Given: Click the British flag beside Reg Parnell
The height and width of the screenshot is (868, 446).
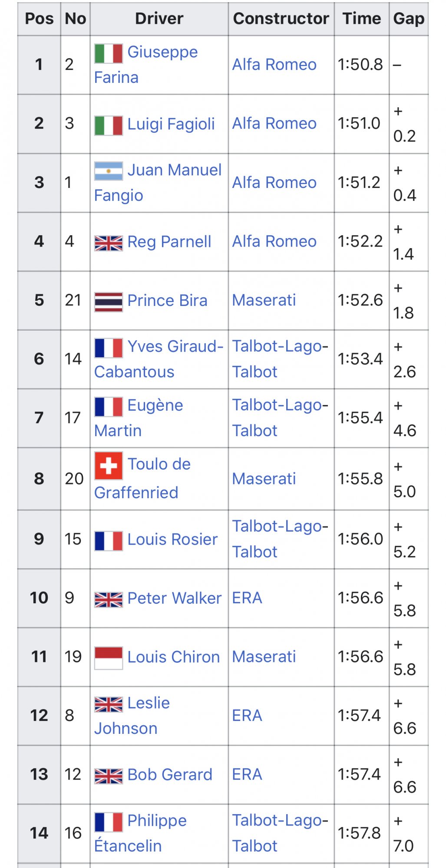Looking at the screenshot, I should tap(109, 243).
